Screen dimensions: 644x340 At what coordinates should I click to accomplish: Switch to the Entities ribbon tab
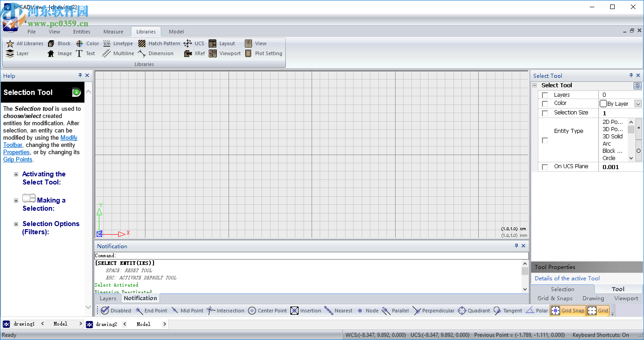click(82, 32)
